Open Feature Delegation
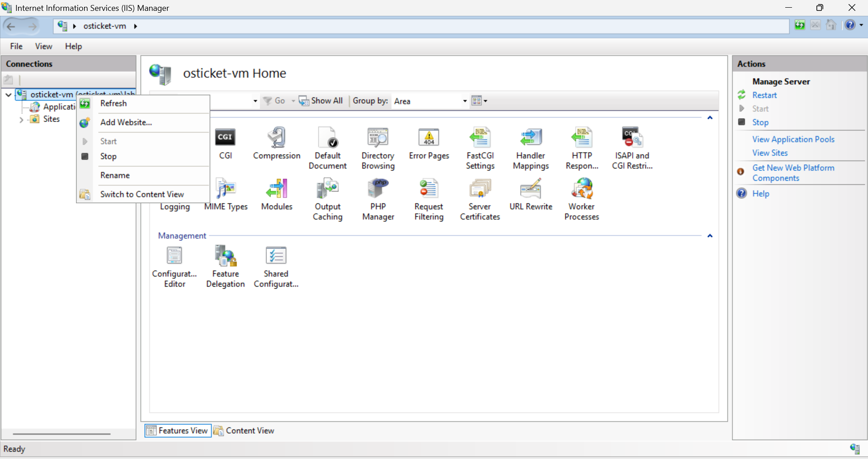Viewport: 868px width, 459px height. [x=225, y=267]
